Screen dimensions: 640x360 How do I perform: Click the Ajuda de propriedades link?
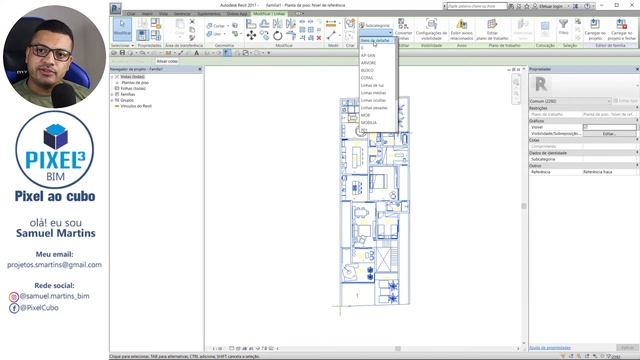point(550,348)
